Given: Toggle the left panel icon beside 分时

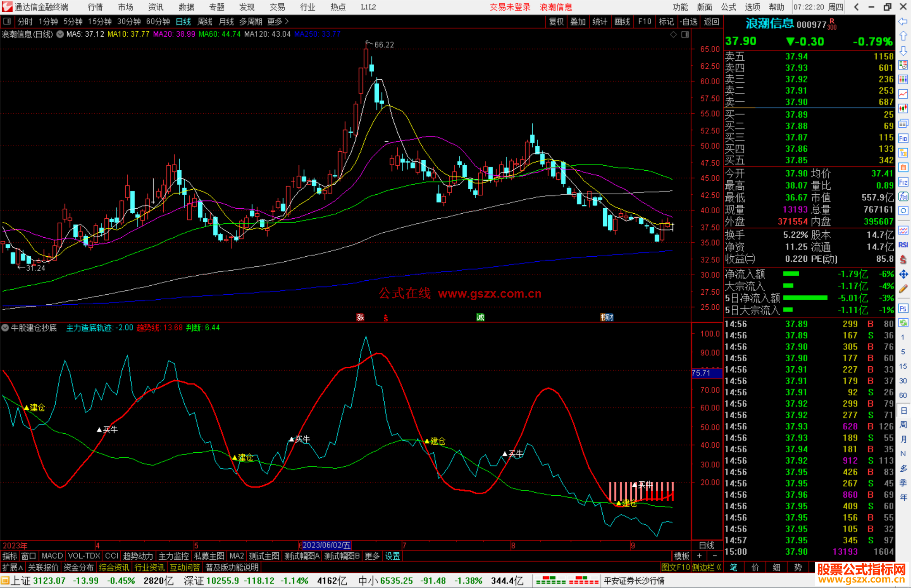Looking at the screenshot, I should [7, 21].
